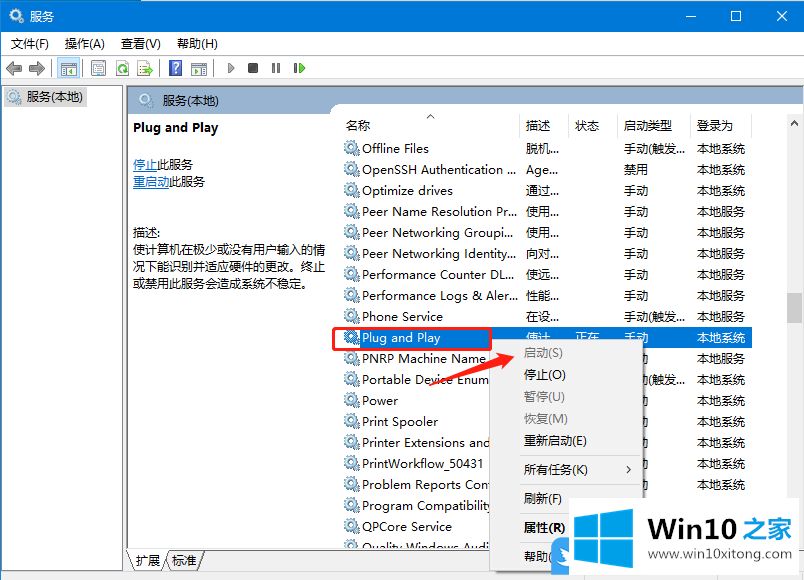Click the Forward arrow toolbar icon
804x580 pixels.
[37, 68]
